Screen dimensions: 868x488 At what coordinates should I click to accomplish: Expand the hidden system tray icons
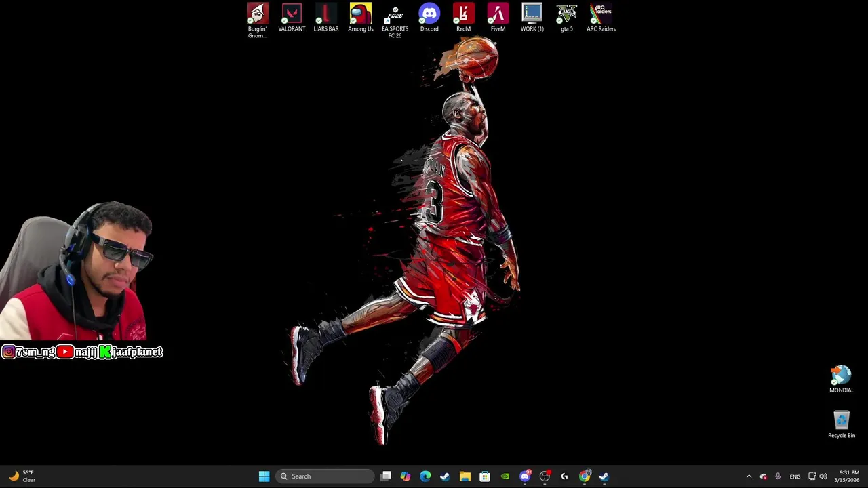click(749, 476)
